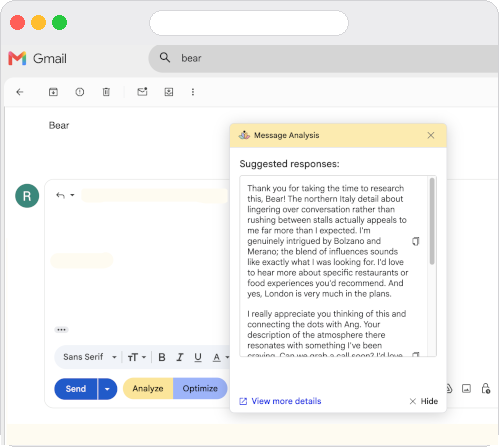Mark the email as unread

142,92
